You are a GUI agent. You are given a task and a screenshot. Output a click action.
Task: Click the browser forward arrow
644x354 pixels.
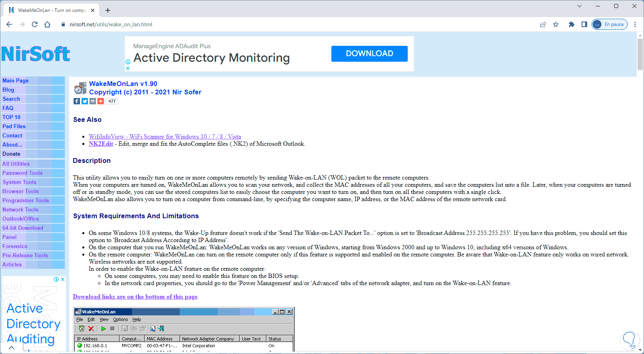pyautogui.click(x=22, y=24)
